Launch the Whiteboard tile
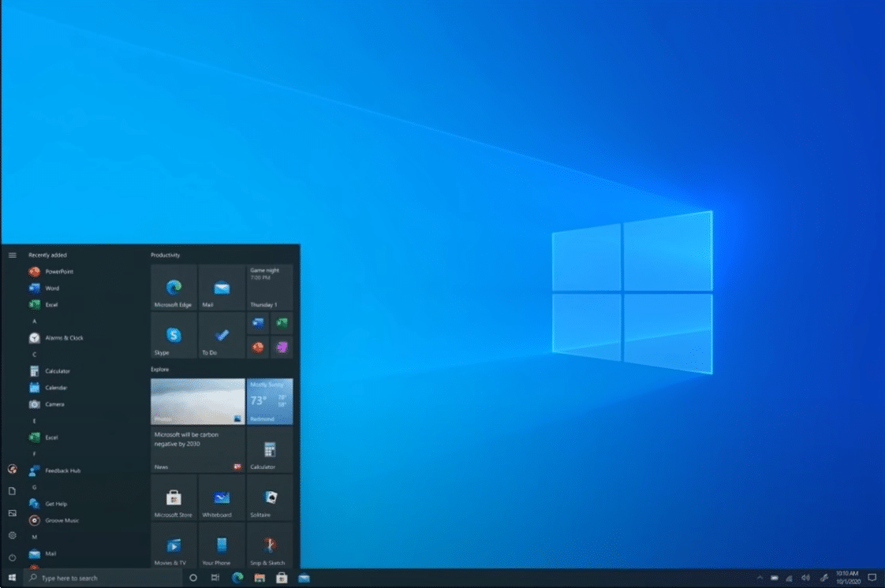This screenshot has width=885, height=588. click(222, 498)
